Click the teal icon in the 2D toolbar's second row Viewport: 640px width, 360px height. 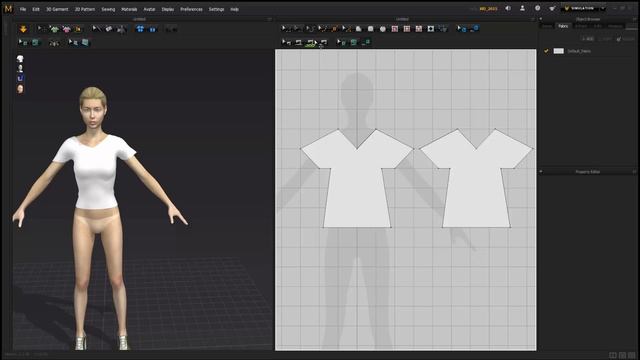coord(353,42)
